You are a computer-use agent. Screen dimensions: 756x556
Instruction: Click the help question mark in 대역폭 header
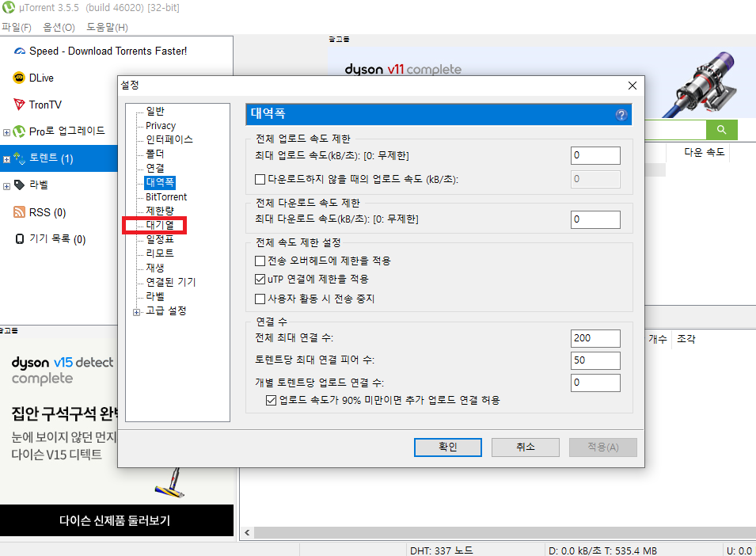[621, 115]
